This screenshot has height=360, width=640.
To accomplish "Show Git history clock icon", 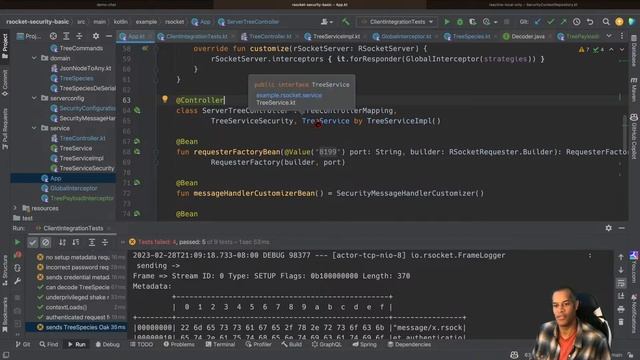I will click(576, 22).
